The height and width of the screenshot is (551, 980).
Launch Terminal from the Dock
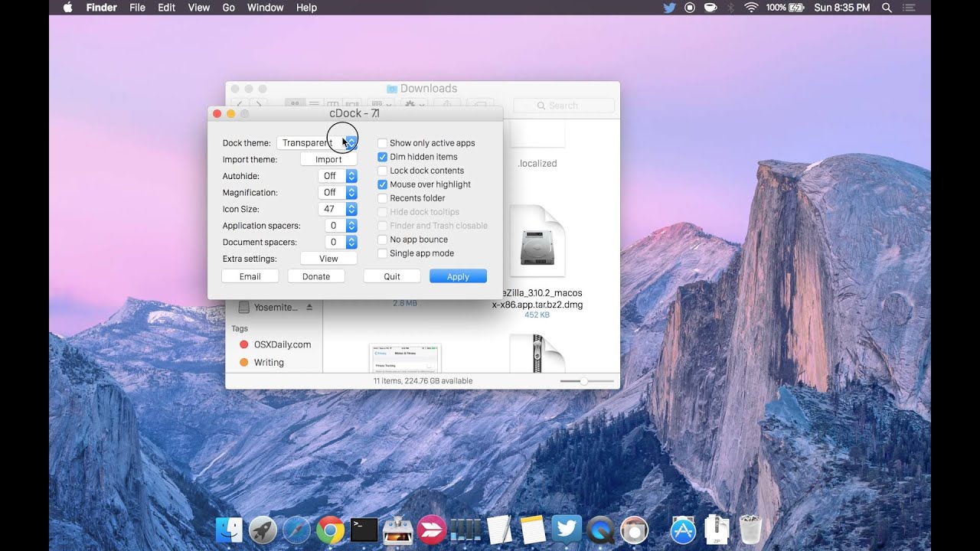[364, 528]
